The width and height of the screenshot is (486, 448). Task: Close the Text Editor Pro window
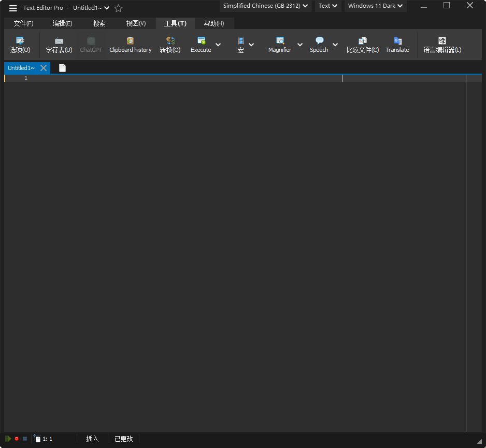coord(470,6)
